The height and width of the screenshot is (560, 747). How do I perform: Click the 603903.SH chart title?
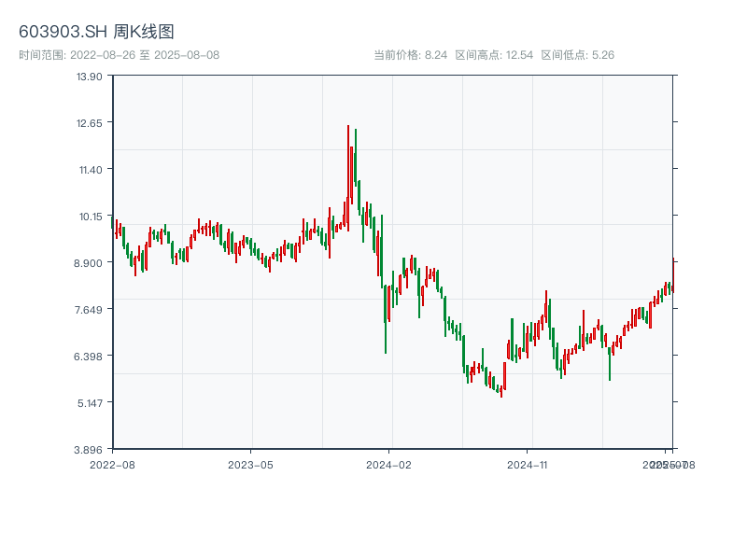click(x=96, y=33)
